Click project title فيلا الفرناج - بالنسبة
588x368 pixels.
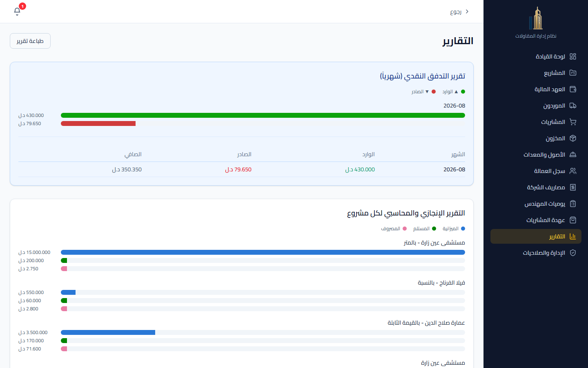click(441, 283)
